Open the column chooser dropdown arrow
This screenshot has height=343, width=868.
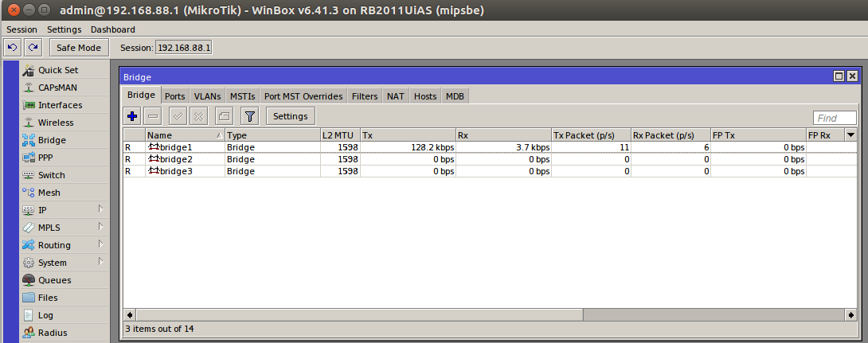(850, 135)
